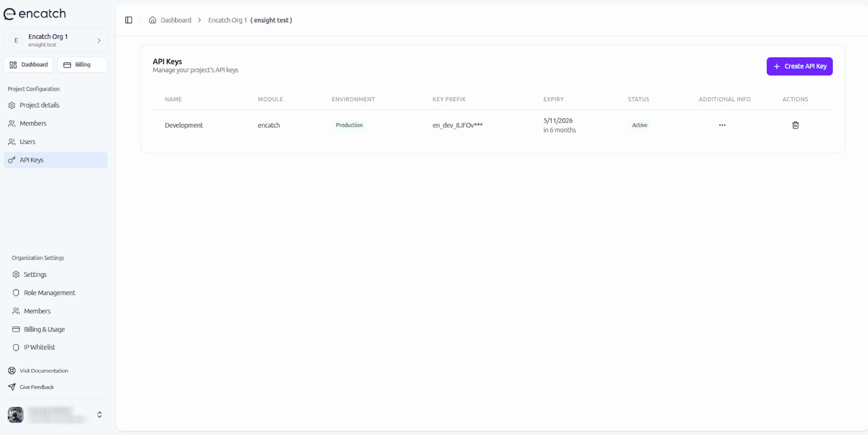Navigate to Billing & Usage
Viewport: 868px width, 435px height.
coord(44,329)
